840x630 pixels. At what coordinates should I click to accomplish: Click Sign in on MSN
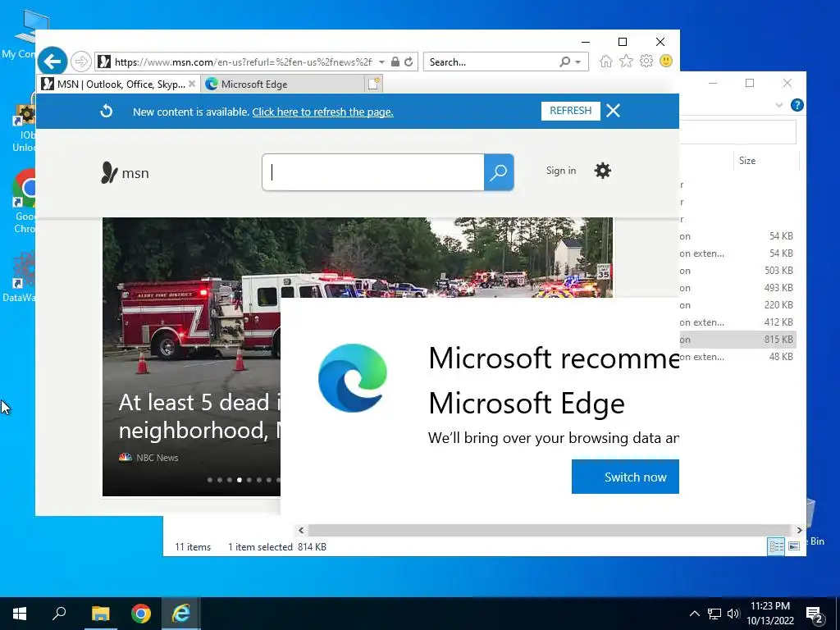tap(561, 171)
